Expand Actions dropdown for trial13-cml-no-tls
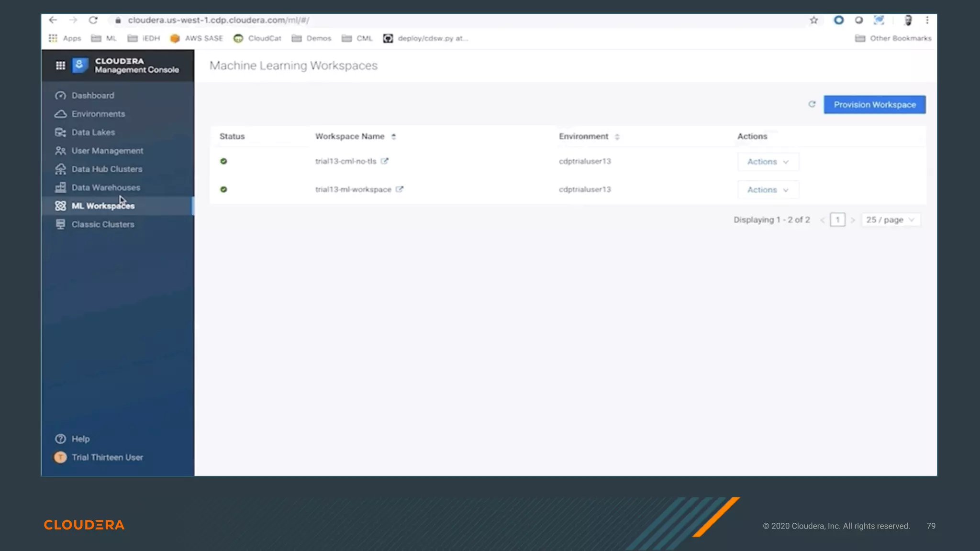The height and width of the screenshot is (551, 980). click(x=768, y=162)
